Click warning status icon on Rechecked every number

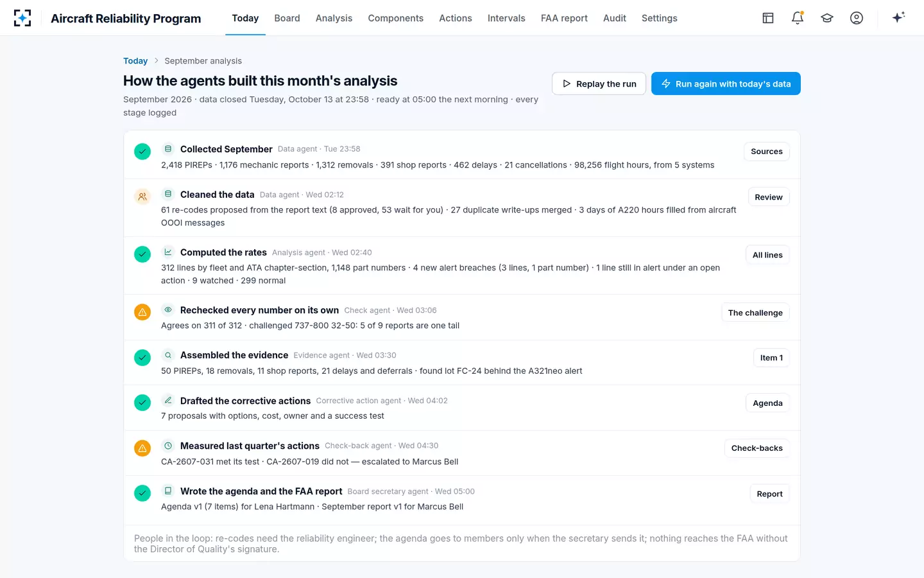click(x=142, y=312)
